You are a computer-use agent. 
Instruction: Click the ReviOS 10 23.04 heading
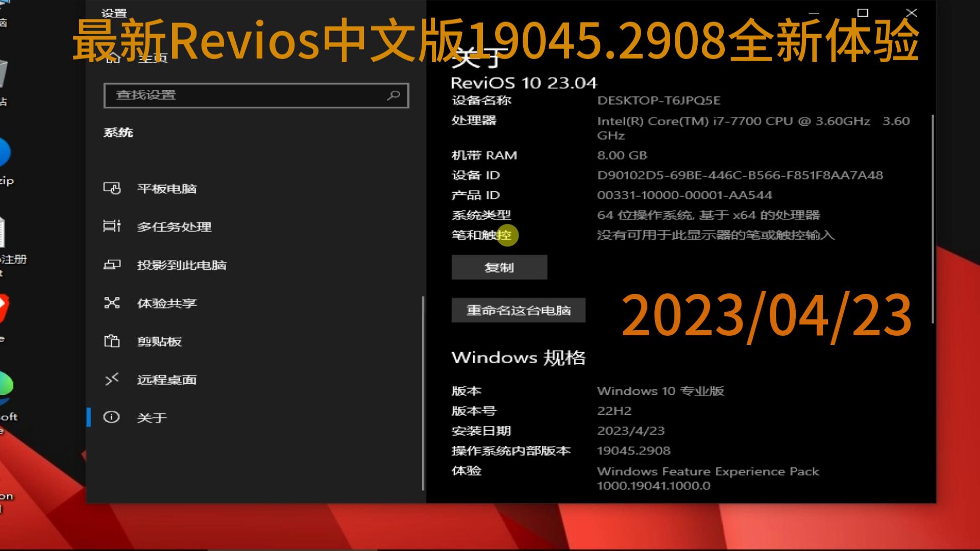[524, 83]
